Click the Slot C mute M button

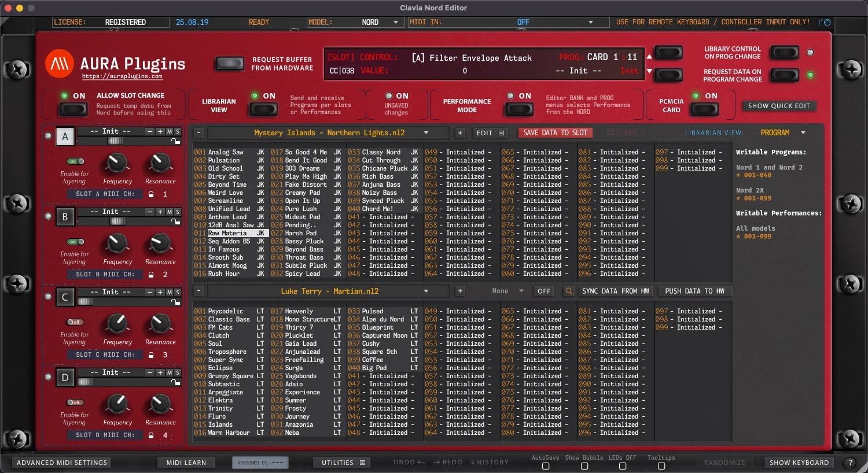click(x=170, y=293)
